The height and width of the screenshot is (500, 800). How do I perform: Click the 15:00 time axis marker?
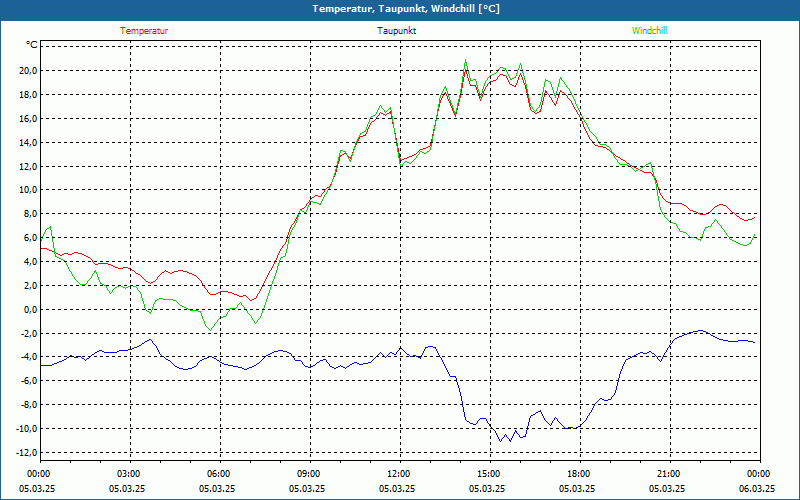point(489,473)
